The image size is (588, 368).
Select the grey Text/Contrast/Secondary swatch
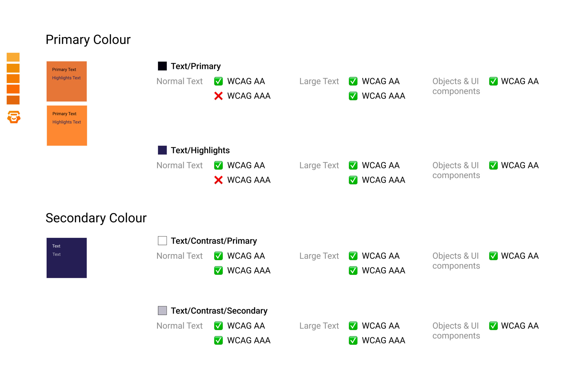coord(162,311)
